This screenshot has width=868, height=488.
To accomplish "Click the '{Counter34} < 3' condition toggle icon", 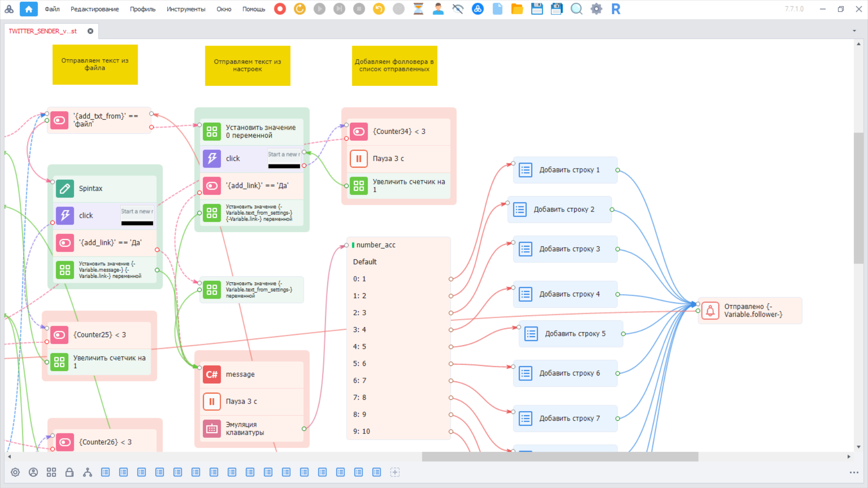I will tap(359, 131).
